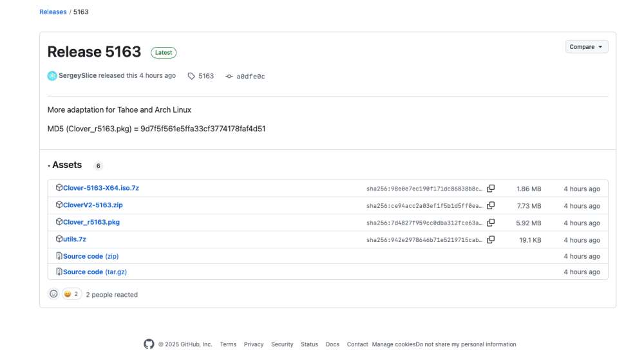Viewport: 644px width, 363px height.
Task: Open SergeySlice's avatar image
Action: [52, 76]
